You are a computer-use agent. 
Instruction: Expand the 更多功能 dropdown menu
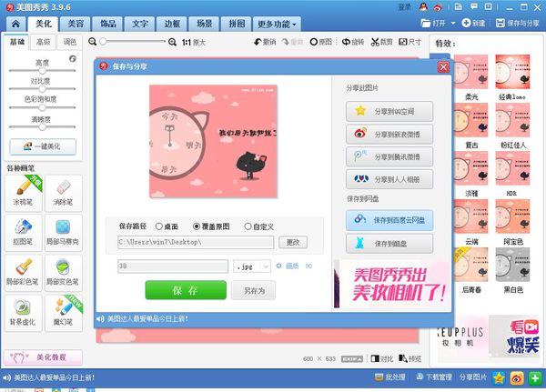(x=277, y=24)
